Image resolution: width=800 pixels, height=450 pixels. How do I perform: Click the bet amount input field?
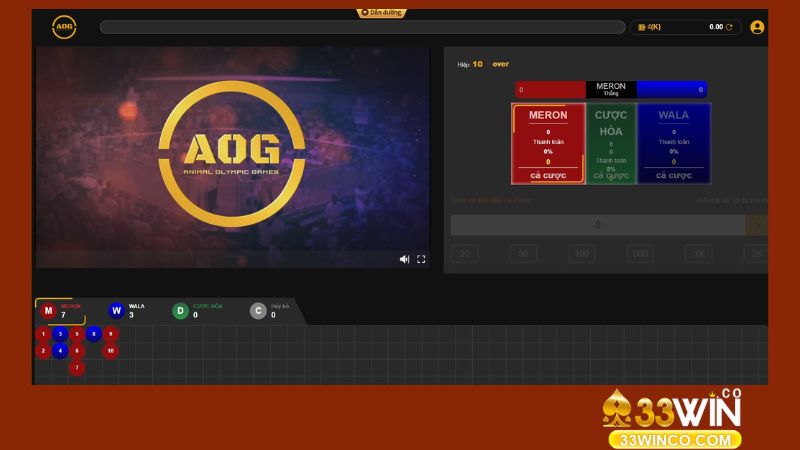pyautogui.click(x=597, y=225)
